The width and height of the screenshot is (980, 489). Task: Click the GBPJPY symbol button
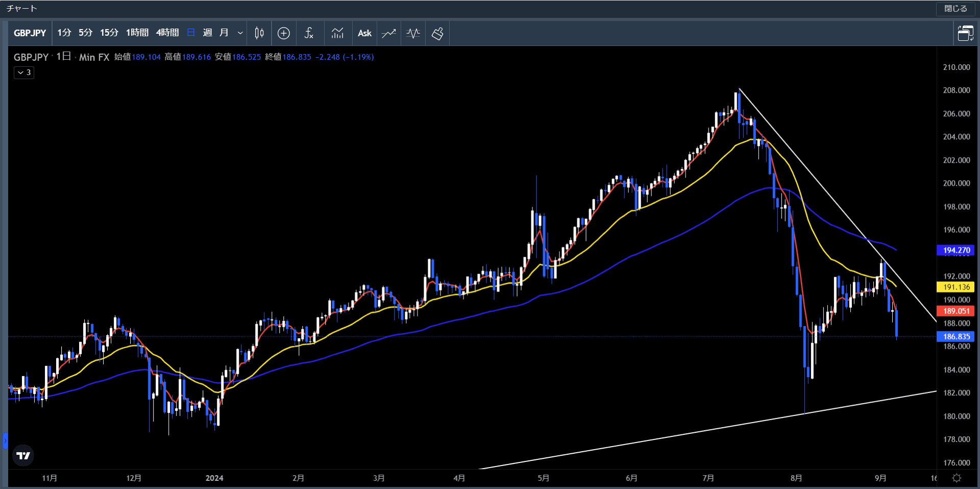click(x=30, y=33)
